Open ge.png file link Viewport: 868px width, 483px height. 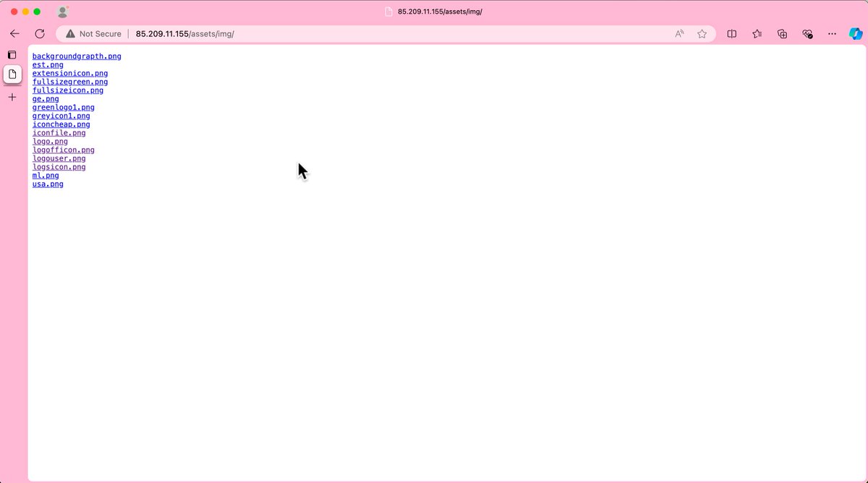point(46,99)
